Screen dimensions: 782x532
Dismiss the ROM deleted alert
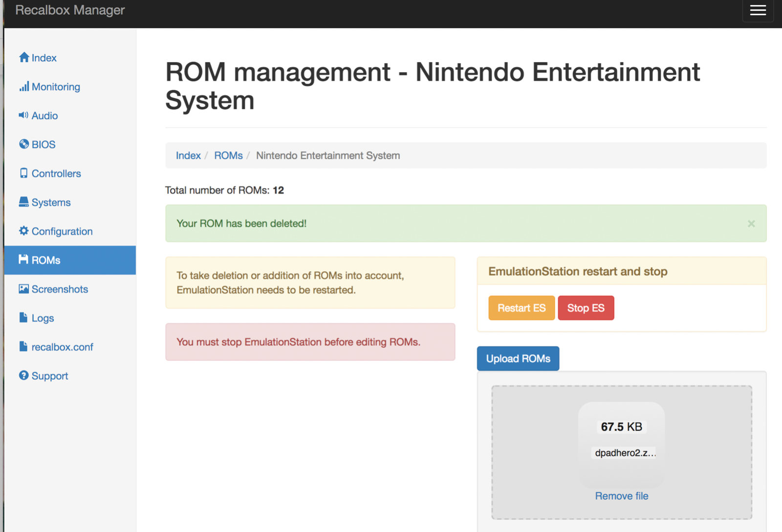pyautogui.click(x=751, y=224)
